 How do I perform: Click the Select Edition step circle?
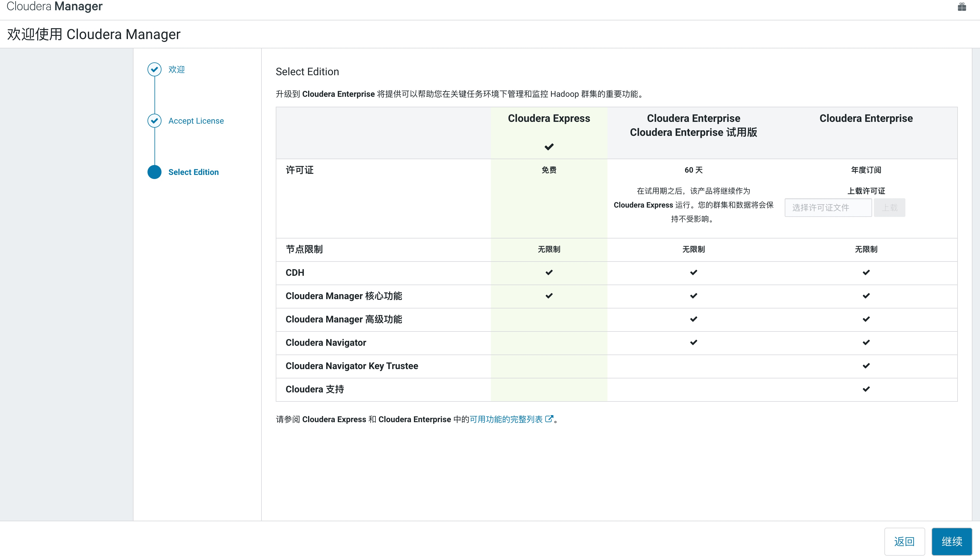click(x=154, y=172)
